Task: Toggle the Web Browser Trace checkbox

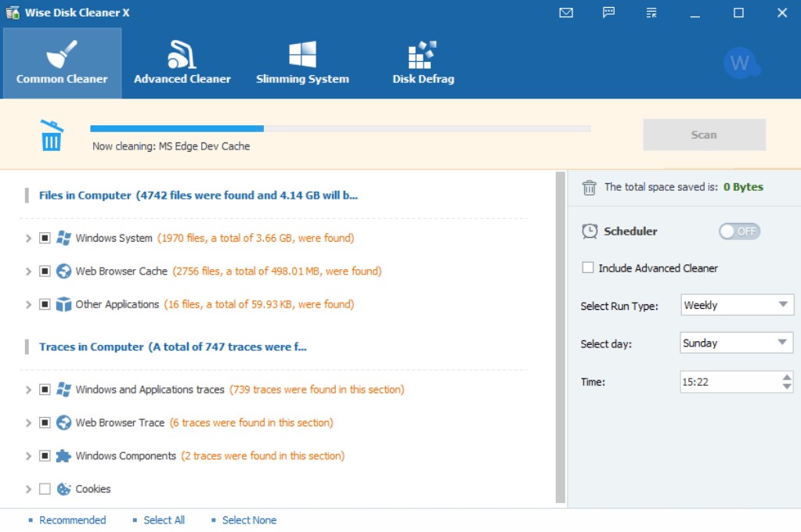Action: pos(45,422)
